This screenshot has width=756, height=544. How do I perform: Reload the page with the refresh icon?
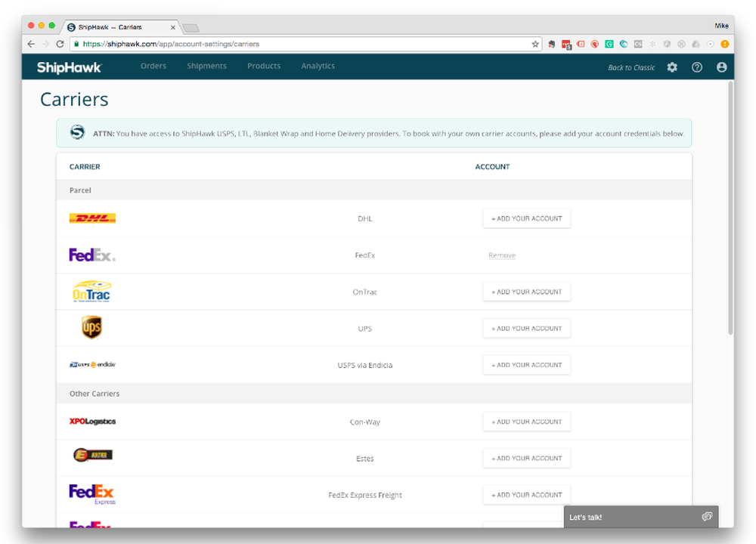(x=60, y=44)
